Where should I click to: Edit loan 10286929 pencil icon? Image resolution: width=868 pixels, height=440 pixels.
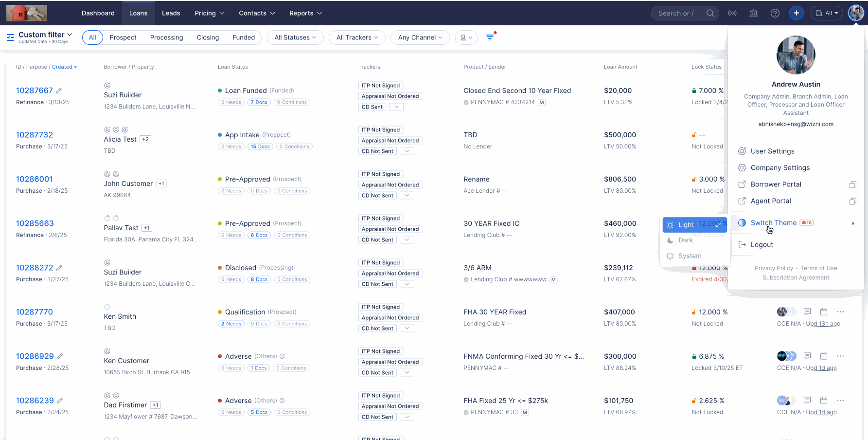click(60, 356)
